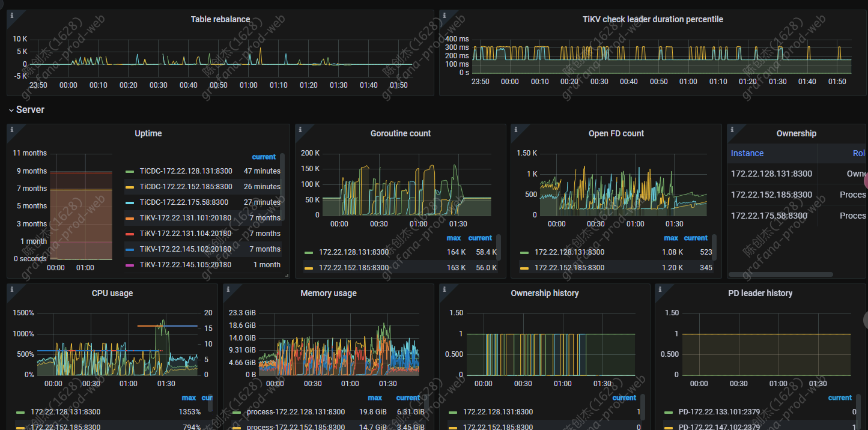Click 172.22.128.131:8300 row in Ownership table
868x430 pixels.
(771, 174)
